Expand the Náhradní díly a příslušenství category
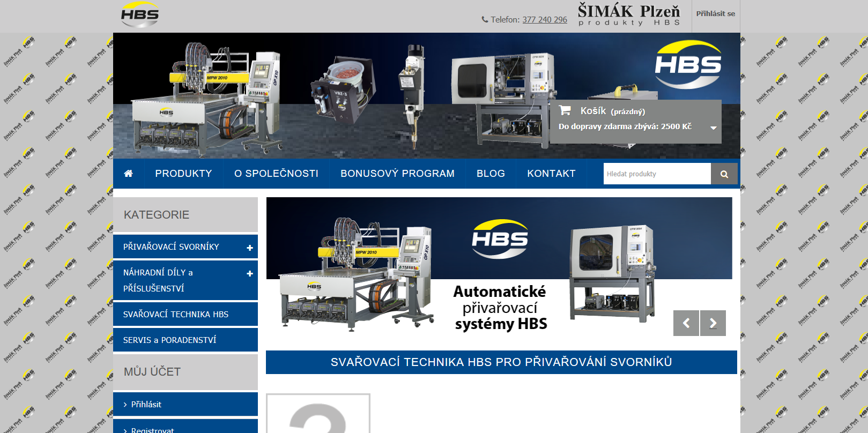Viewport: 868px width, 433px height. click(x=250, y=273)
